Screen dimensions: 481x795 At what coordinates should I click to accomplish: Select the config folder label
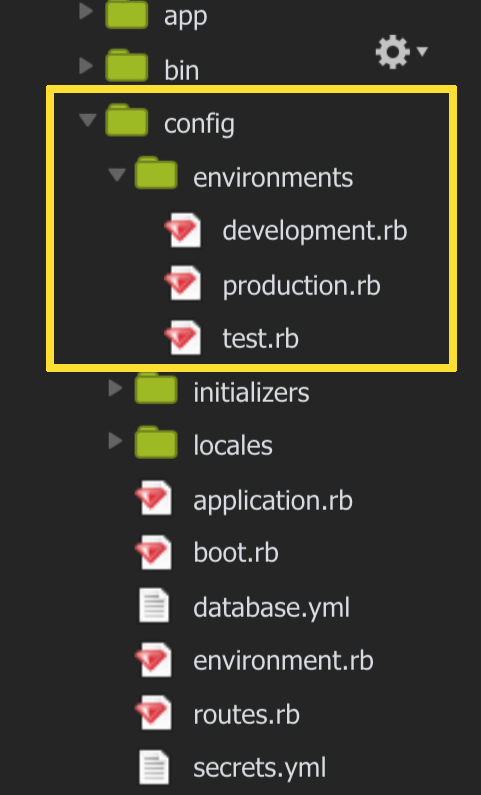pyautogui.click(x=199, y=125)
